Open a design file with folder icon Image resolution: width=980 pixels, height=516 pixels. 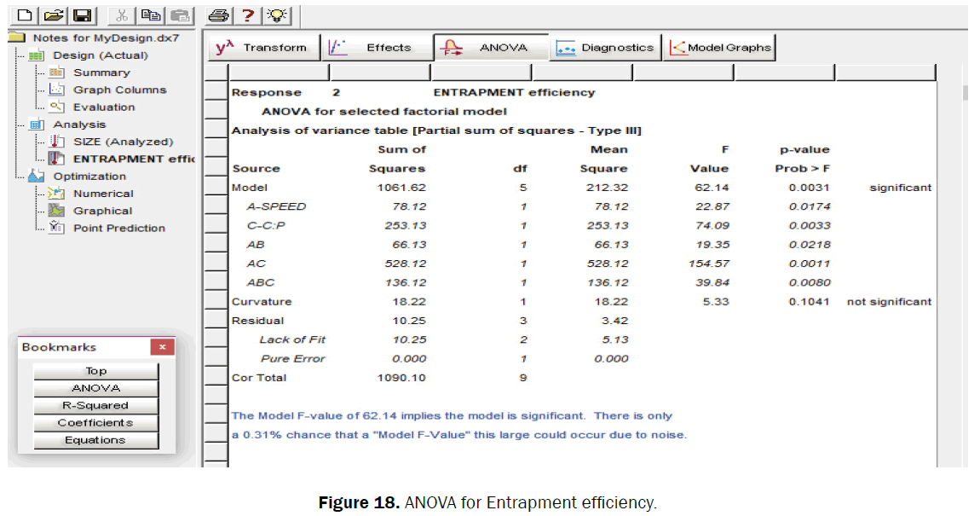(54, 15)
